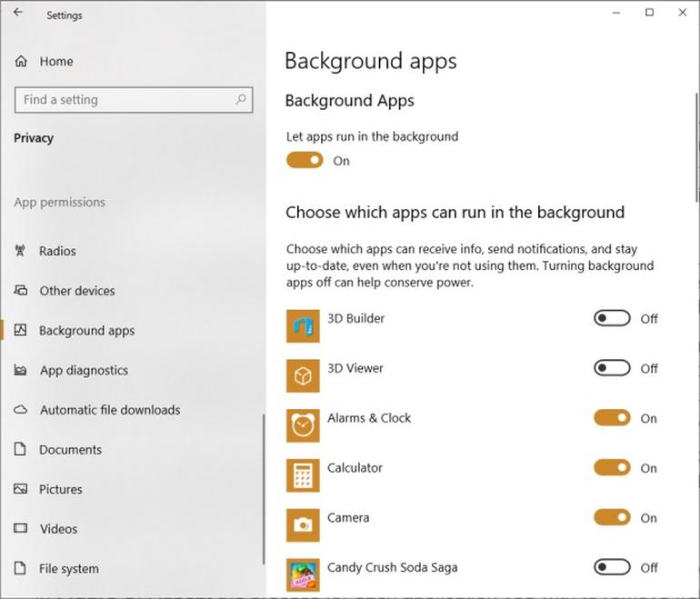Viewport: 700px width, 599px height.
Task: Enable 3D Viewer background toggle
Action: pyautogui.click(x=612, y=368)
